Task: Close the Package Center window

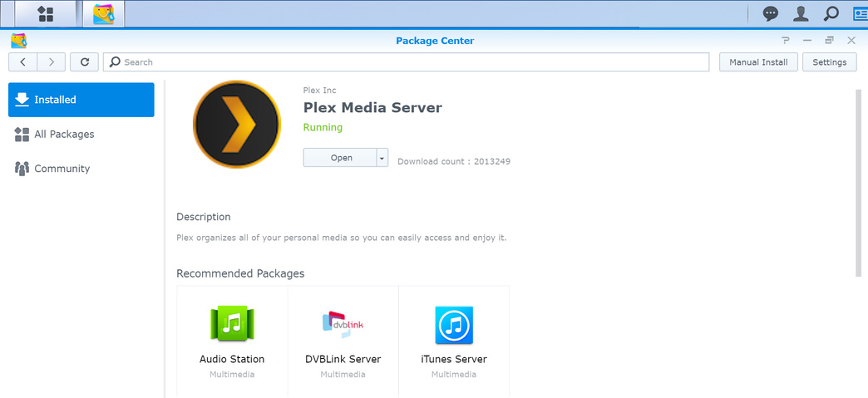Action: coord(851,41)
